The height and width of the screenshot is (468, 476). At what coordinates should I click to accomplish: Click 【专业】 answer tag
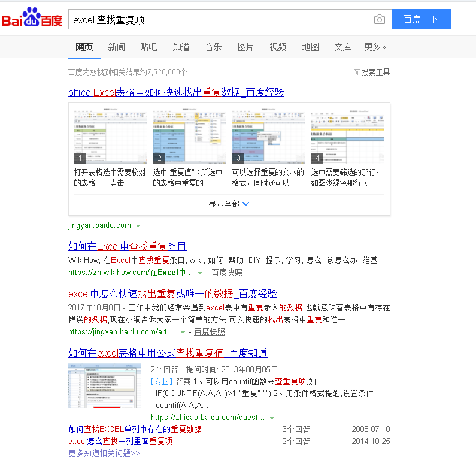click(x=162, y=381)
